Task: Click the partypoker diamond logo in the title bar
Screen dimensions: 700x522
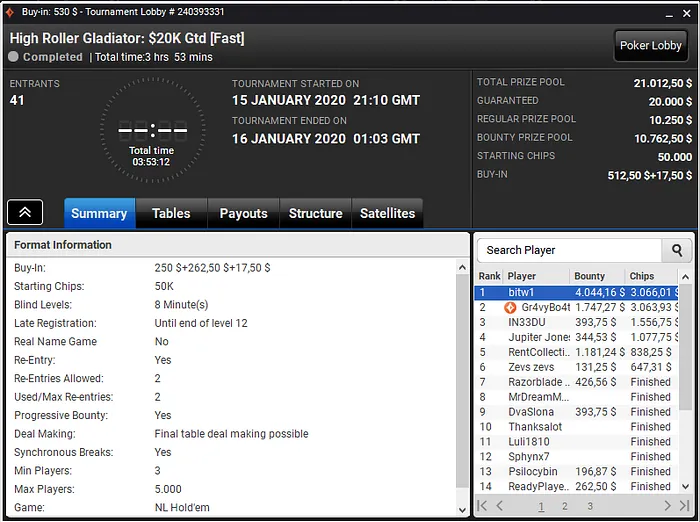Action: click(9, 12)
